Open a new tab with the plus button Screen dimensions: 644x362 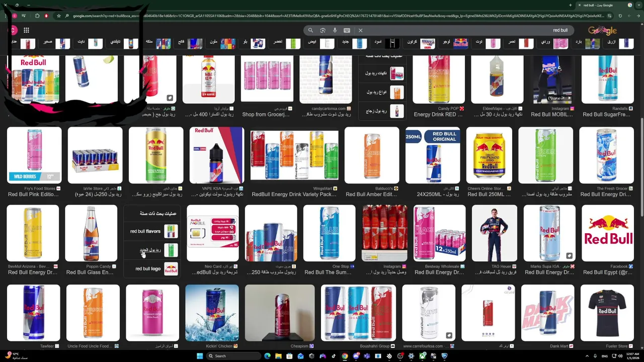pos(570,5)
